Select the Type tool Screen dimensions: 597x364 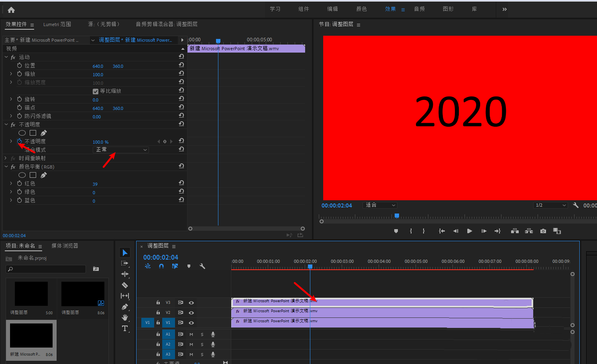[x=125, y=328]
